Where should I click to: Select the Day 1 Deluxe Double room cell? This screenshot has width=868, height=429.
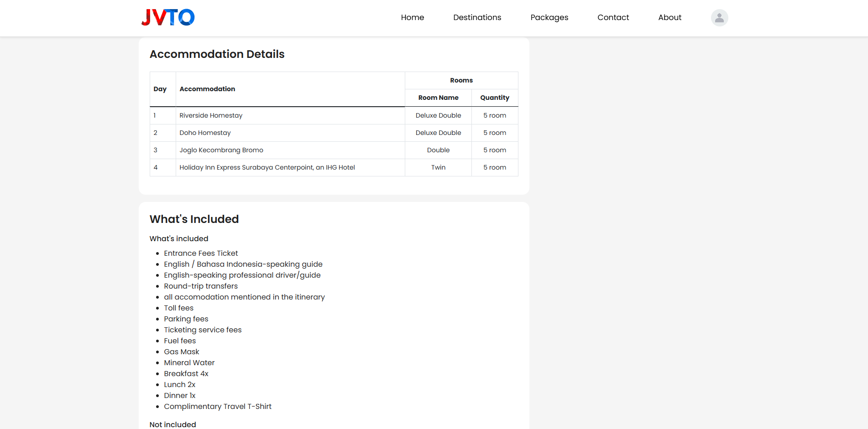(x=438, y=115)
